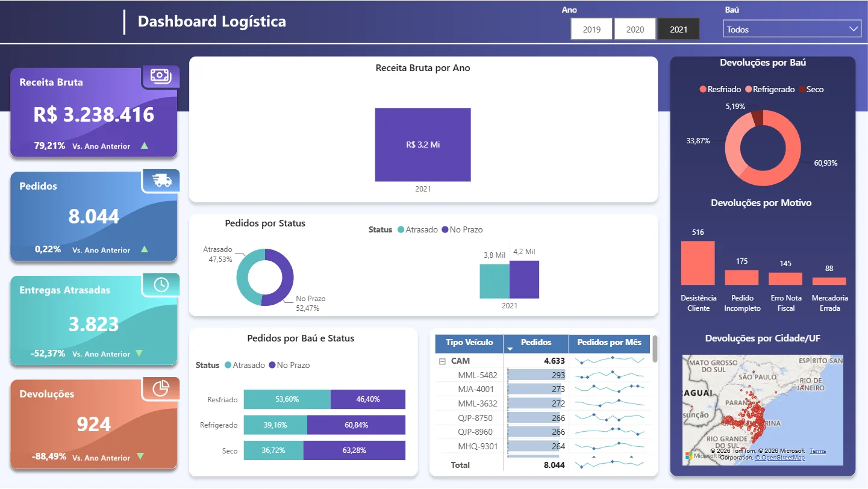The image size is (868, 489).
Task: Select the 2020 year slicer button
Action: (635, 29)
